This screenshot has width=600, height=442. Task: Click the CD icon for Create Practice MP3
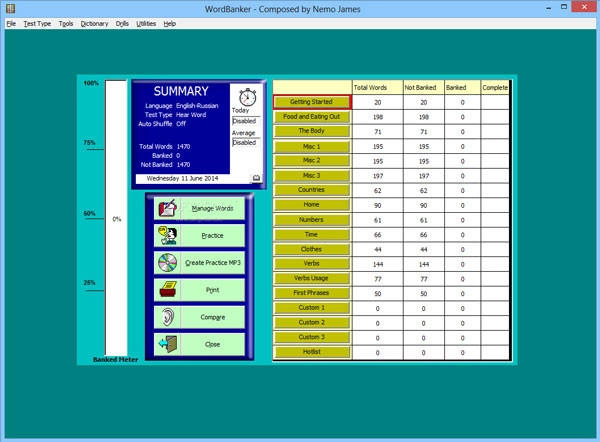167,263
